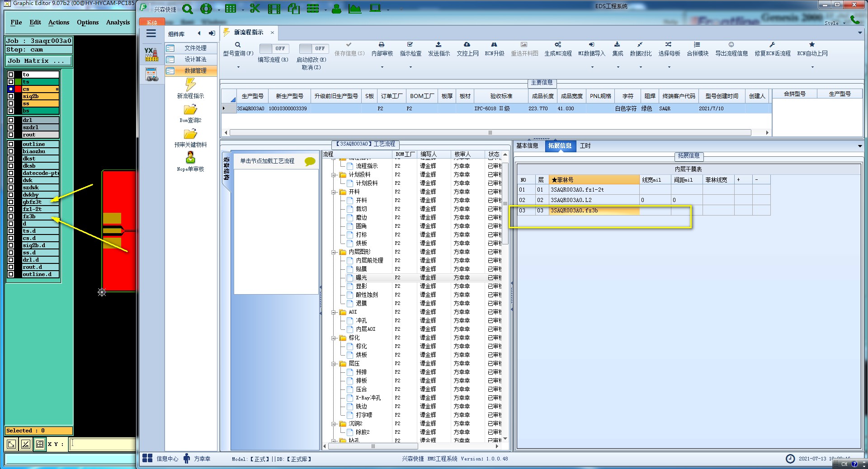Click the green laptop monitor icon
The width and height of the screenshot is (868, 469).
[375, 8]
